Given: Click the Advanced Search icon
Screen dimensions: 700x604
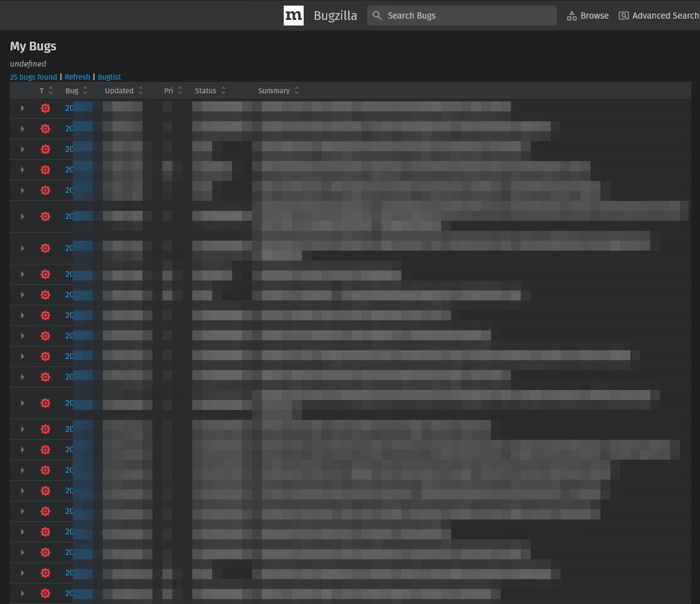Looking at the screenshot, I should [623, 16].
